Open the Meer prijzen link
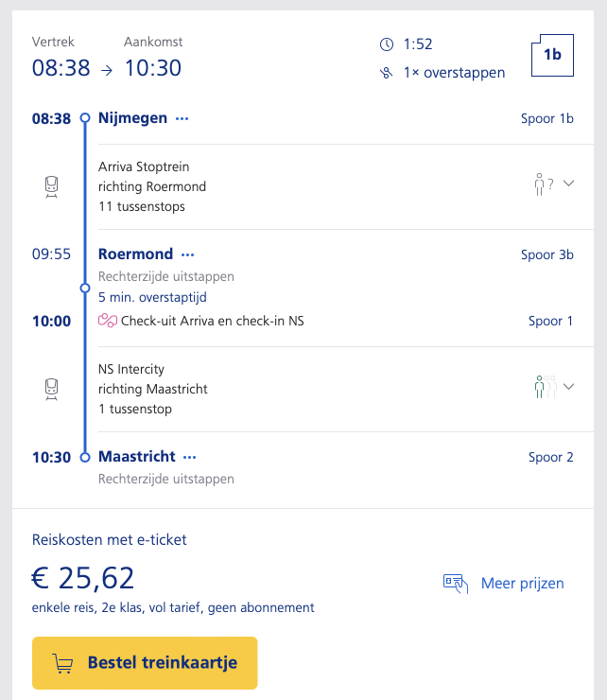Viewport: 607px width, 700px height. tap(522, 583)
